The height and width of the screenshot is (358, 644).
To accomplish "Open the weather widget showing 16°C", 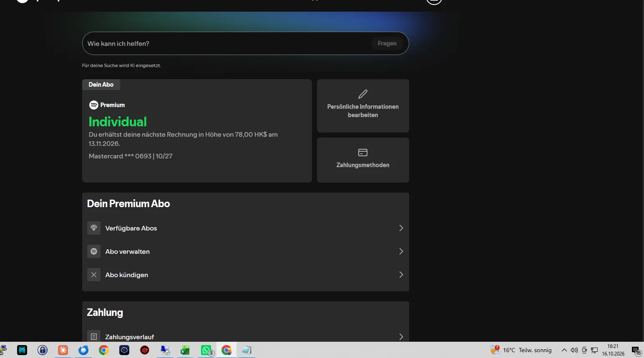I will [x=521, y=350].
